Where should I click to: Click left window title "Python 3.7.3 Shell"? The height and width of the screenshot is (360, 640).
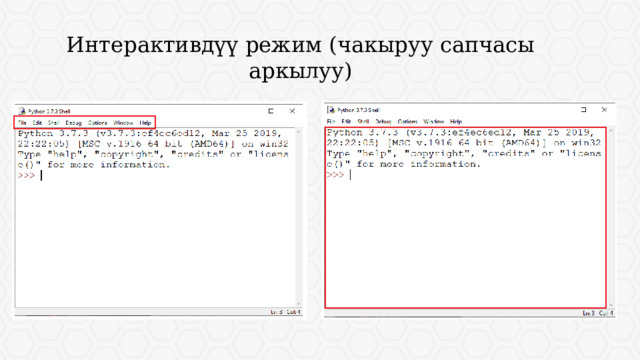point(49,111)
